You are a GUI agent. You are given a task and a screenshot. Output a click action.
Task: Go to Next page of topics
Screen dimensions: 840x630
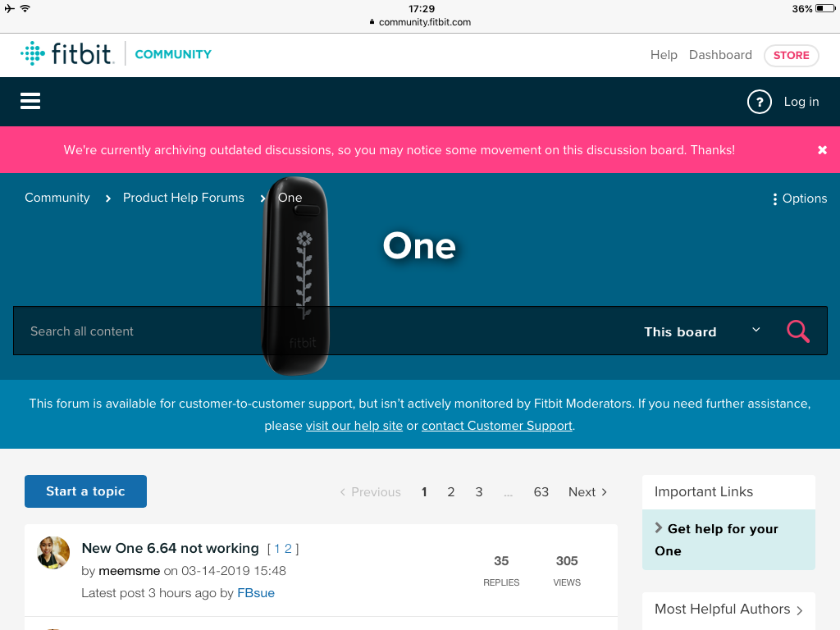(x=587, y=492)
